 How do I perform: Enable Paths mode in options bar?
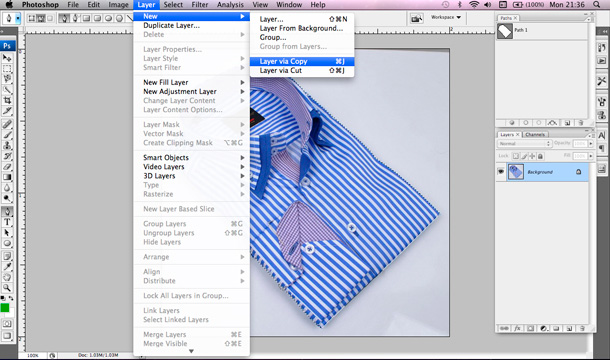click(40, 18)
